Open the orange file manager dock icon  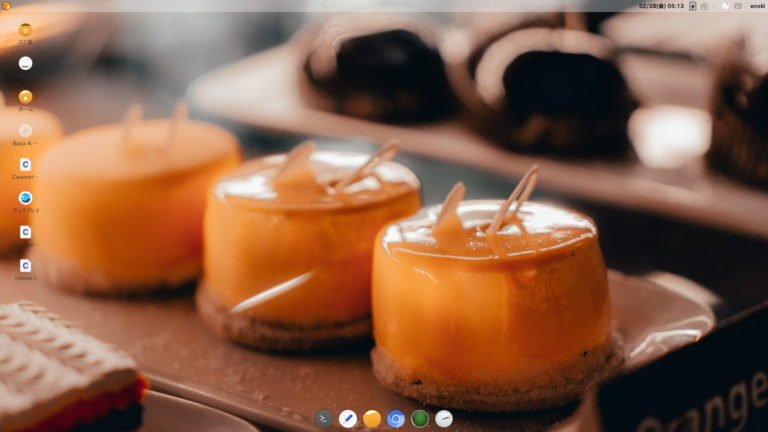click(372, 419)
